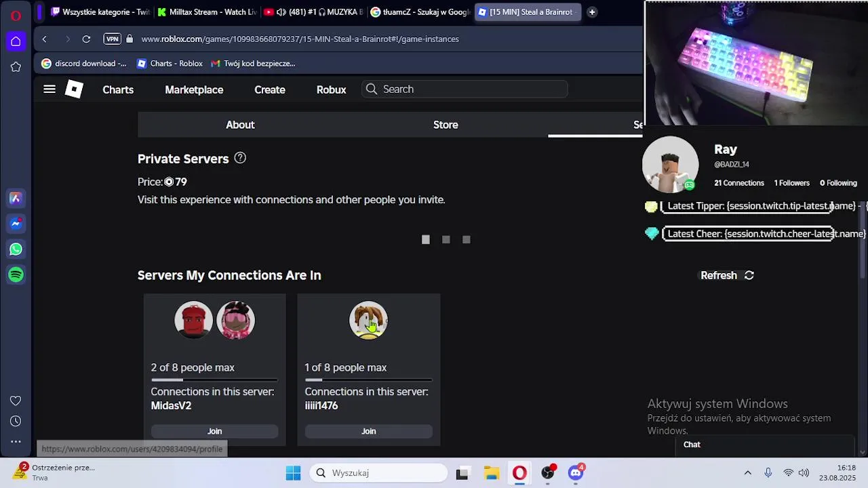Open Opera on the Windows taskbar
868x488 pixels.
(x=519, y=473)
